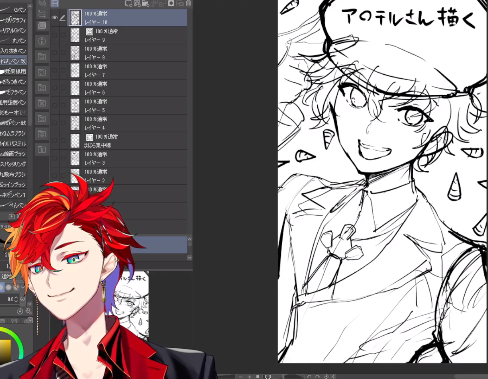Click the new layer folder icon
The image size is (488, 379).
coord(145,3)
